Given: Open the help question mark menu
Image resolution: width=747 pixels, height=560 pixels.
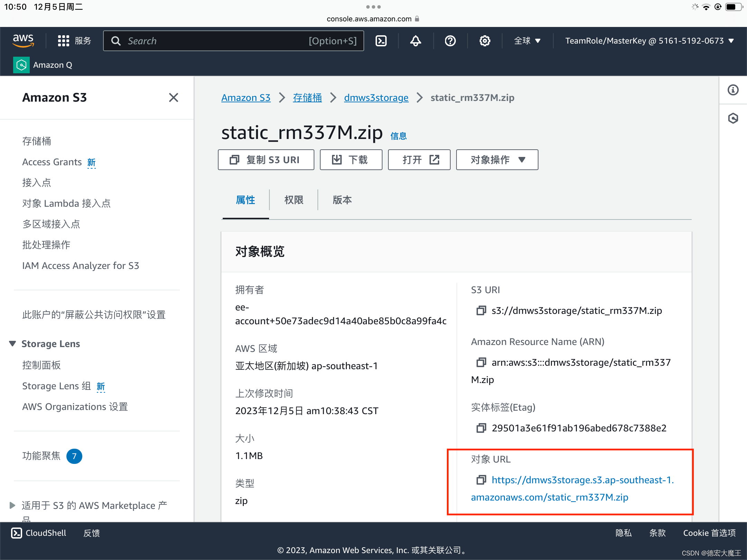Looking at the screenshot, I should tap(450, 41).
